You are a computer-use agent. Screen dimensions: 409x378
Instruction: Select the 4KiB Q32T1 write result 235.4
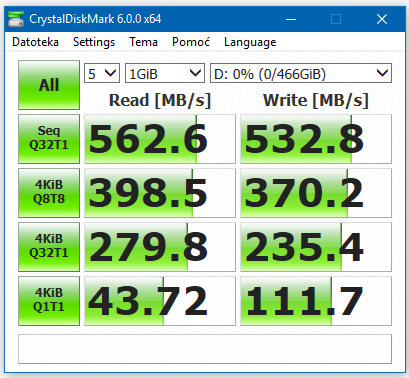point(316,247)
